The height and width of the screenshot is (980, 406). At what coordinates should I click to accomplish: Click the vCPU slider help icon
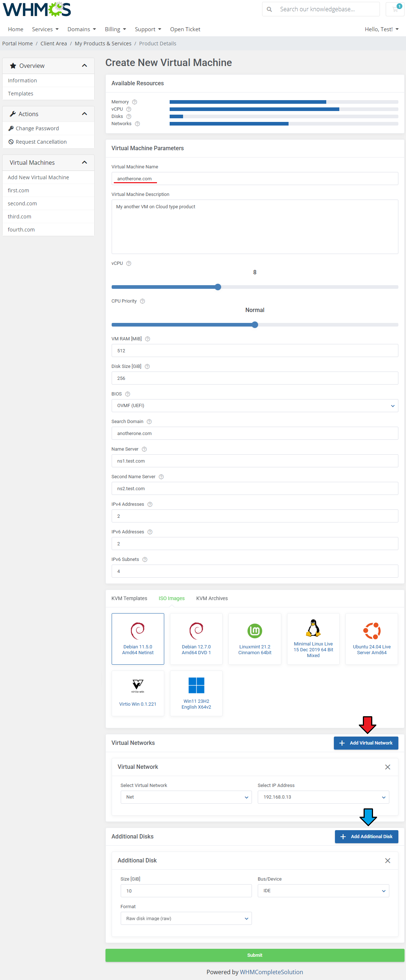click(x=128, y=263)
